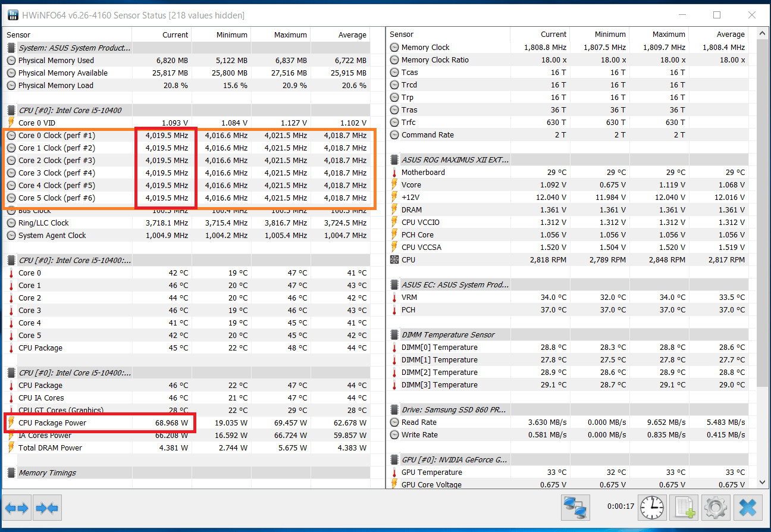This screenshot has height=532, width=771.
Task: Click the right panel Sensor column header
Action: pos(449,34)
